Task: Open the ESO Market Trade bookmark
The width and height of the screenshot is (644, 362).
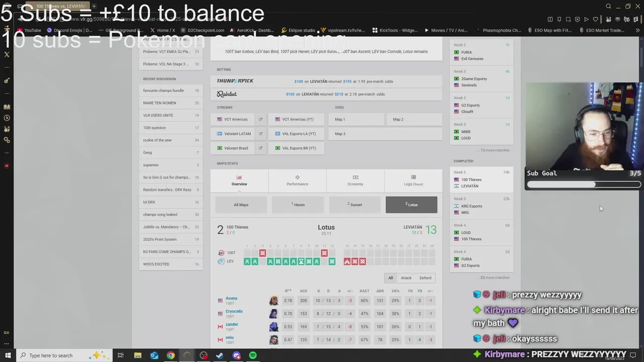Action: click(x=602, y=30)
